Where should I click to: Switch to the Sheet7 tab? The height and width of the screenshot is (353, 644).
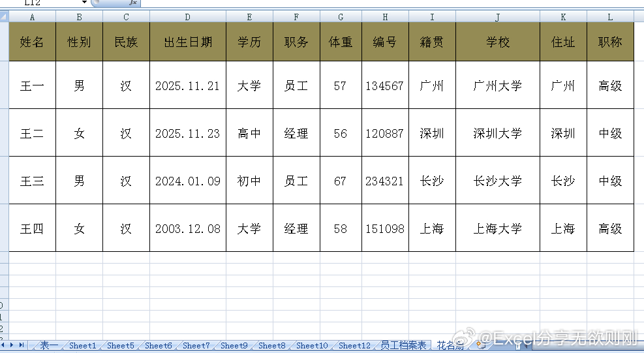(x=196, y=346)
